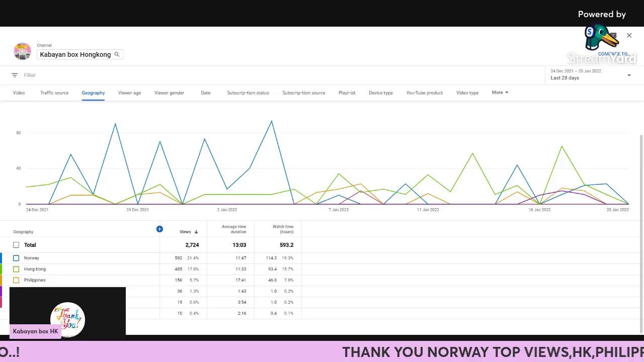Click the Total watch time value 593.2
Image resolution: width=644 pixels, height=362 pixels.
click(x=287, y=245)
